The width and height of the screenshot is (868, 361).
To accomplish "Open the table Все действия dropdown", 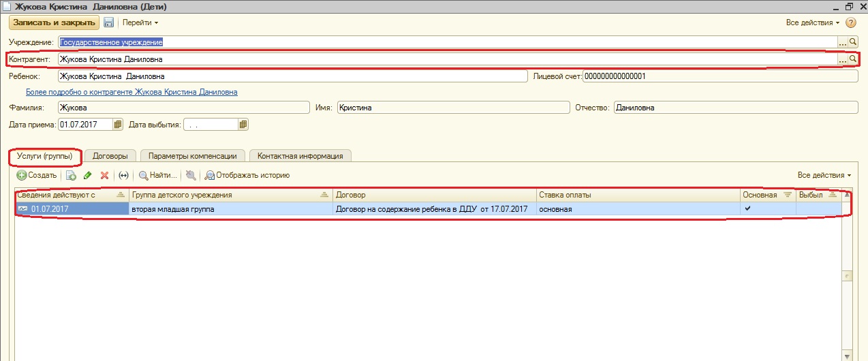I will (x=824, y=175).
